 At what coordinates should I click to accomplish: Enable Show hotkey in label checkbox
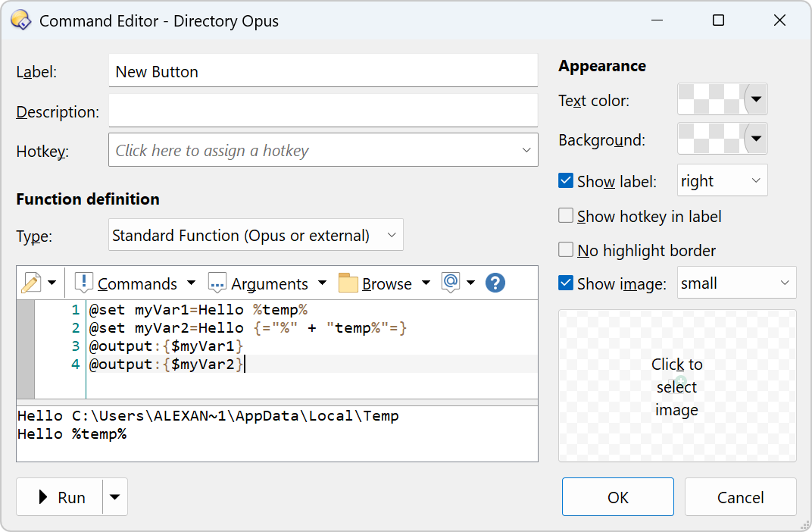pyautogui.click(x=566, y=215)
